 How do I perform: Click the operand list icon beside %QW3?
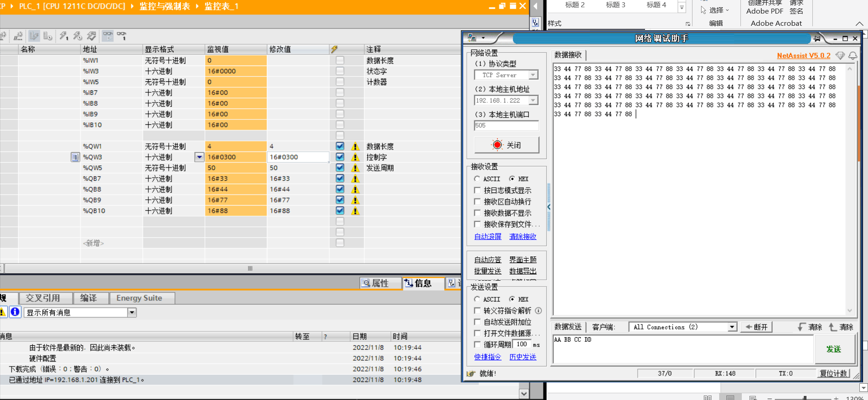(x=75, y=157)
